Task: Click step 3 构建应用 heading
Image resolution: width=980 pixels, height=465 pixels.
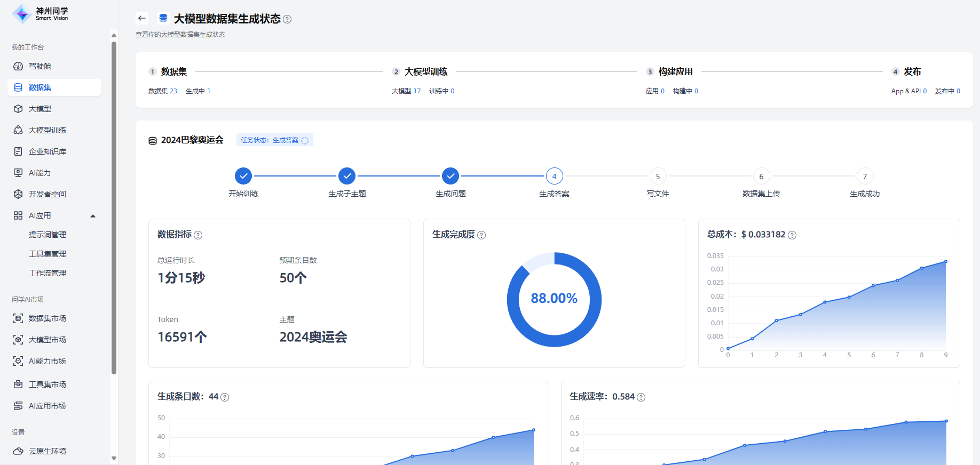Action: (676, 71)
